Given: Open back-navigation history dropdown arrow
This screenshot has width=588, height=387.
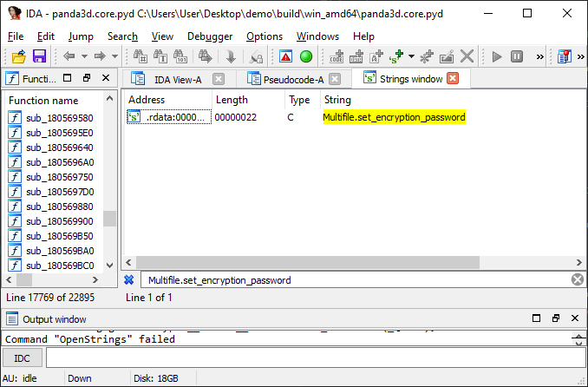Looking at the screenshot, I should [85, 56].
